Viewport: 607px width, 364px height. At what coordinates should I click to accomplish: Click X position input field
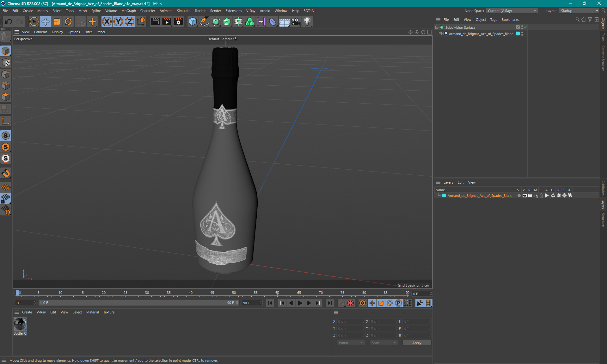coord(351,321)
